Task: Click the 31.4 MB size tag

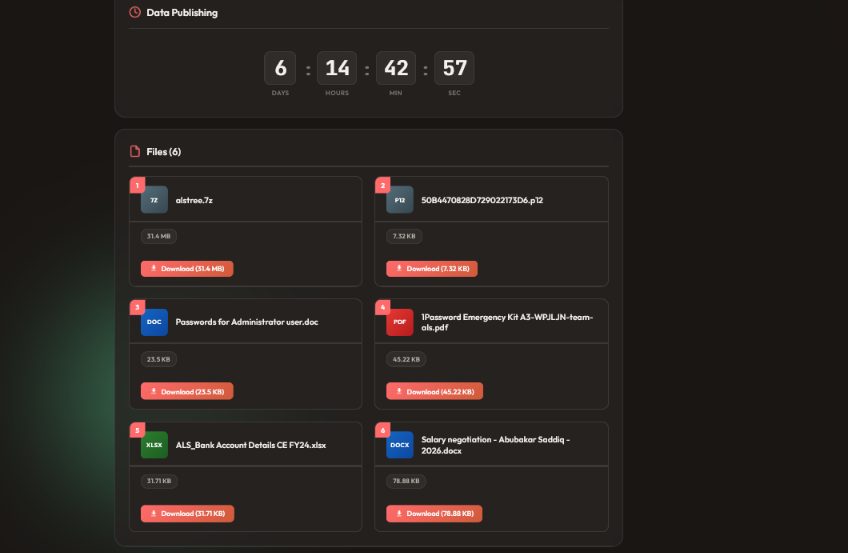Action: tap(159, 236)
